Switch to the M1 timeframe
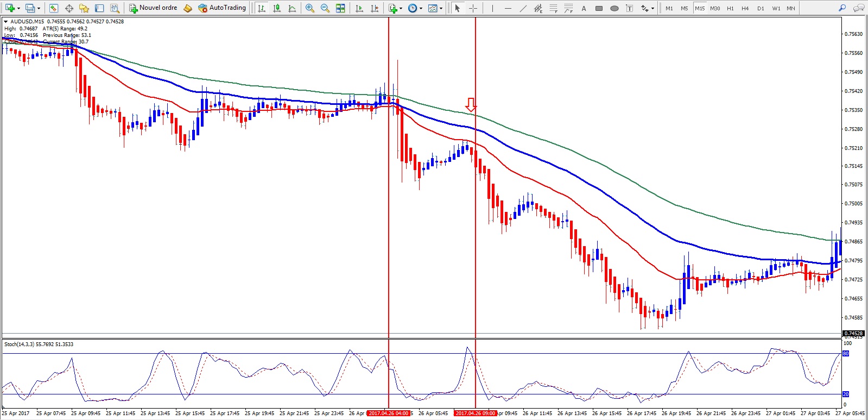 click(669, 8)
